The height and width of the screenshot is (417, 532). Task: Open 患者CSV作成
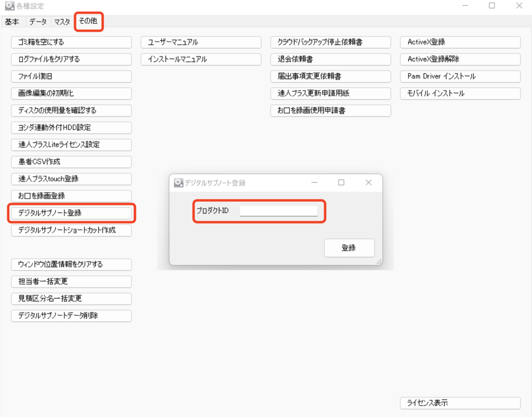pyautogui.click(x=71, y=162)
